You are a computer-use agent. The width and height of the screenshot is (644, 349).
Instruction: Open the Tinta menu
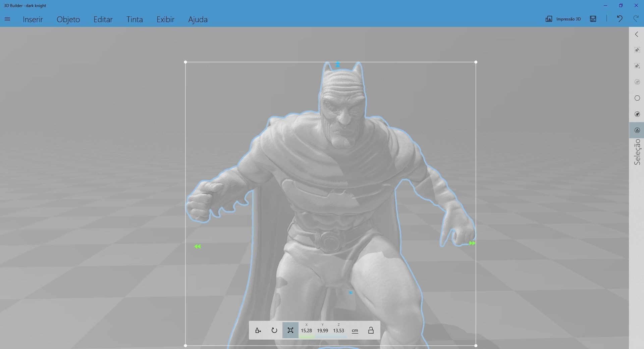pyautogui.click(x=135, y=19)
